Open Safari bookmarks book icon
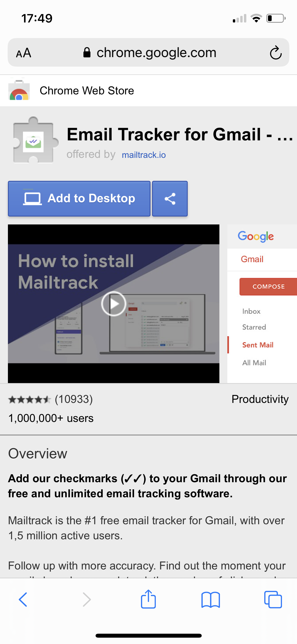Screen dimensions: 297x644 pyautogui.click(x=210, y=599)
